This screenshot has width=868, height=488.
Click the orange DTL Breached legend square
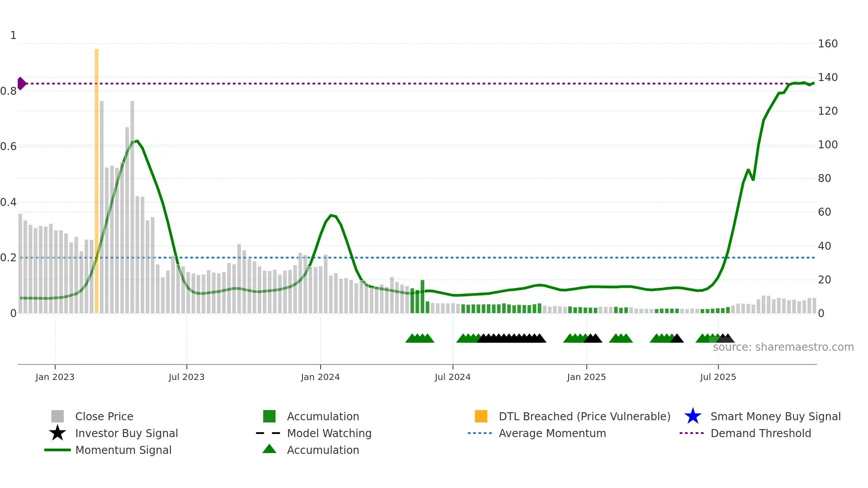click(x=481, y=416)
